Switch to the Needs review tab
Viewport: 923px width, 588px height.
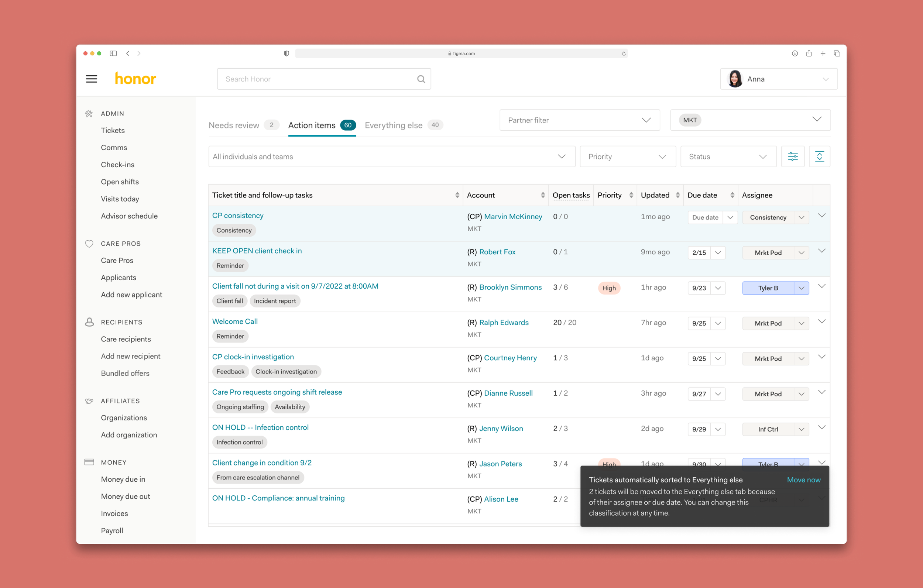click(x=244, y=125)
